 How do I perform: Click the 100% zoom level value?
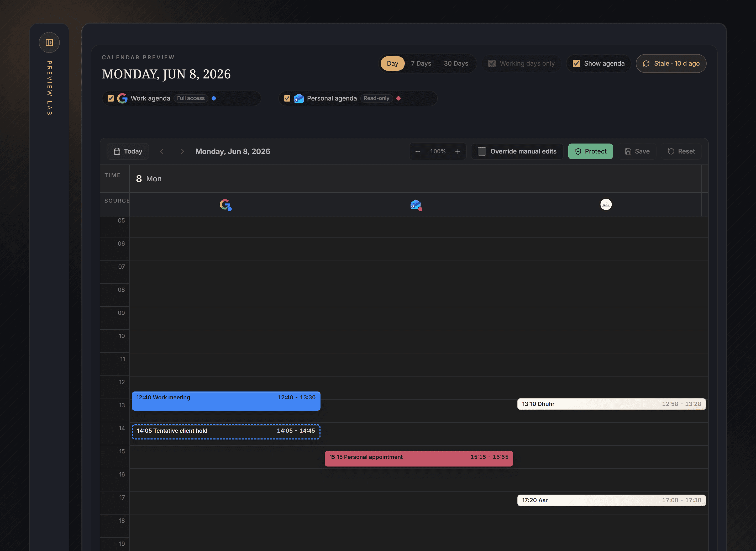(x=438, y=151)
